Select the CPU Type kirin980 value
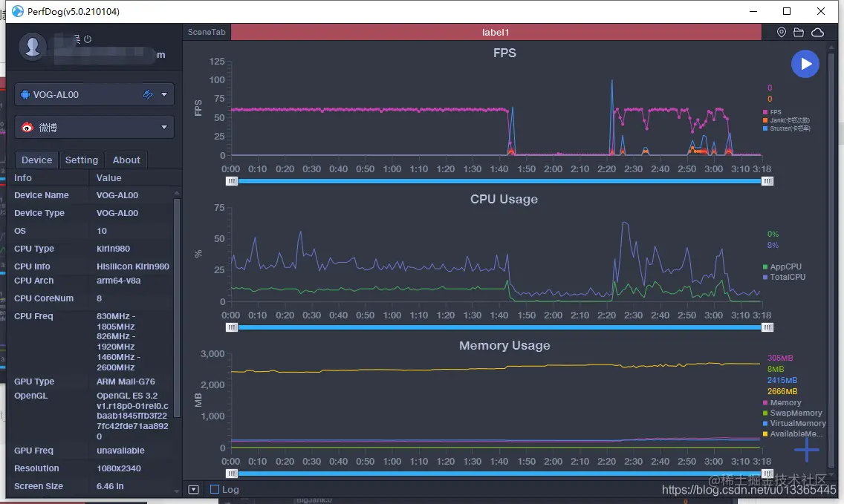Viewport: 844px width, 504px height. [x=113, y=249]
